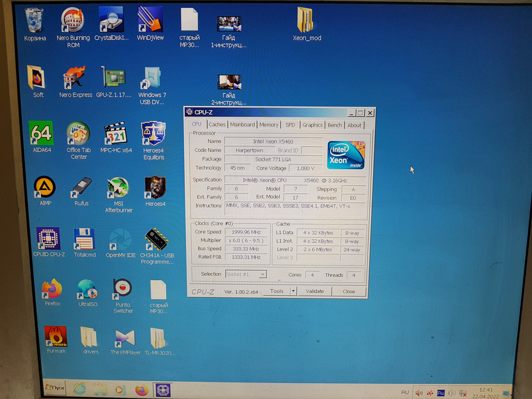Viewport: 532px width, 399px height.
Task: Open Internet Explorer from the taskbar
Action: tap(79, 389)
